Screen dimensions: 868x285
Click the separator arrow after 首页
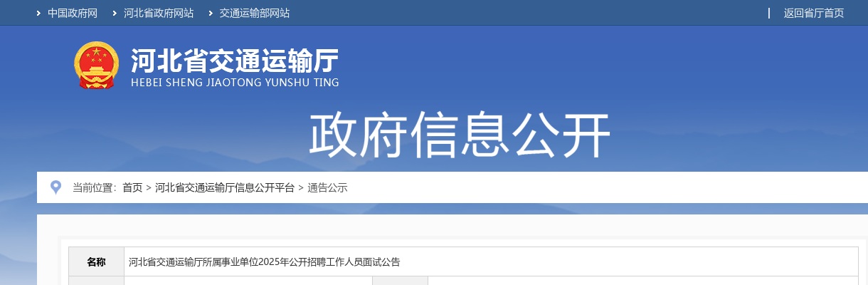coord(149,188)
